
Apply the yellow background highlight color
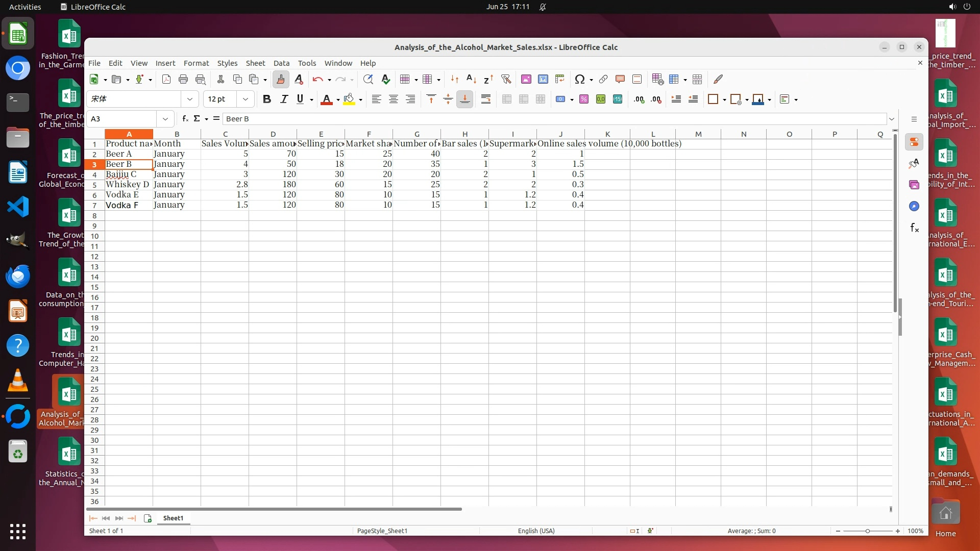349,99
